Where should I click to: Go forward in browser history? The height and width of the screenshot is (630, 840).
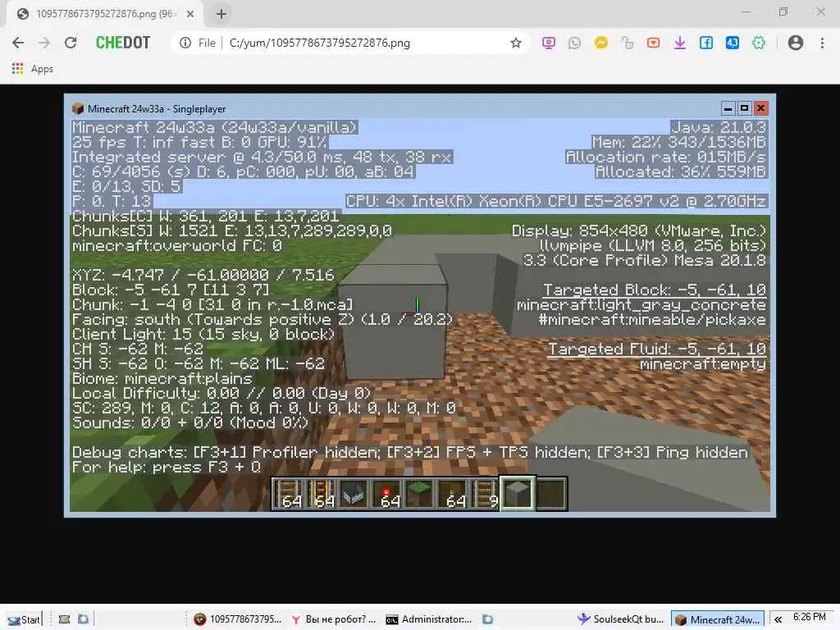(44, 43)
